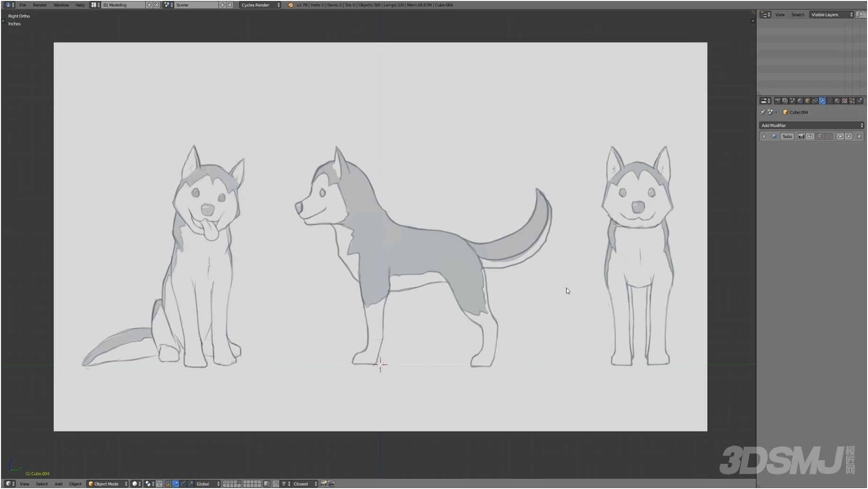
Task: Toggle Subsurf modifier render camera visibility
Action: click(x=801, y=136)
